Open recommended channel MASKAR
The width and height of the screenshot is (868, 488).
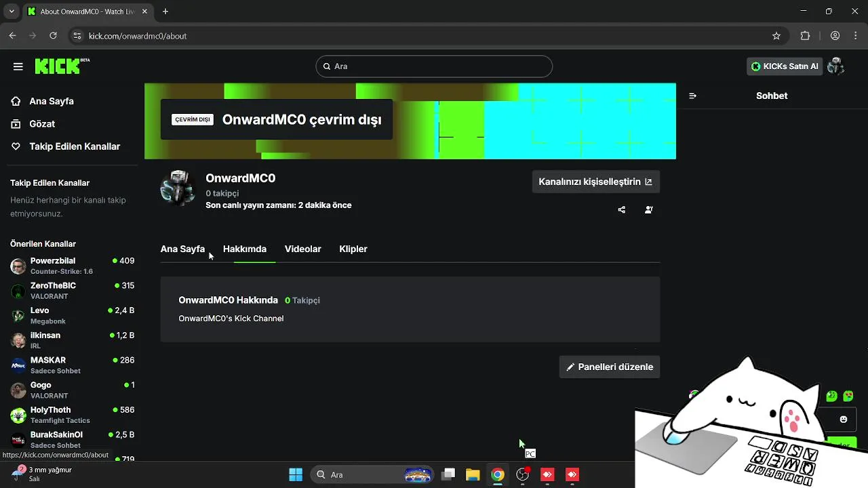click(x=72, y=365)
